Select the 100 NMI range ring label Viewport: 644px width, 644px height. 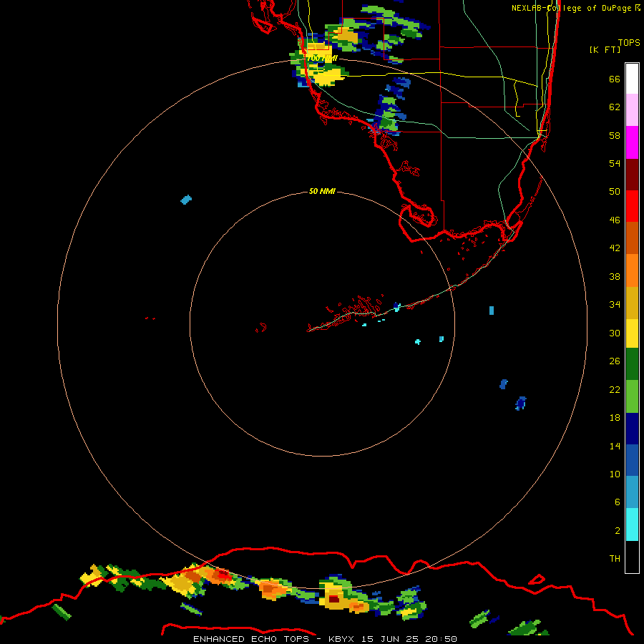[323, 59]
